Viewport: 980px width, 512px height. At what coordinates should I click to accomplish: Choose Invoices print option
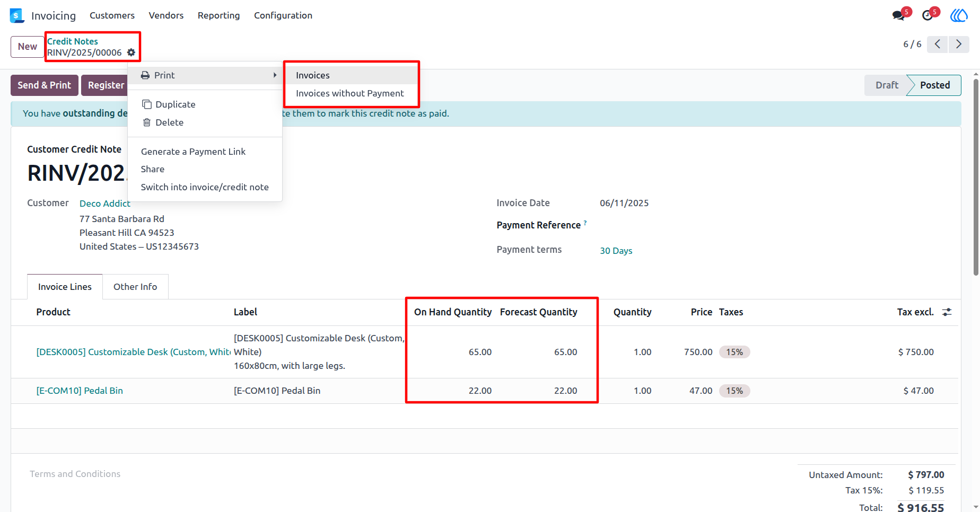pos(352,75)
